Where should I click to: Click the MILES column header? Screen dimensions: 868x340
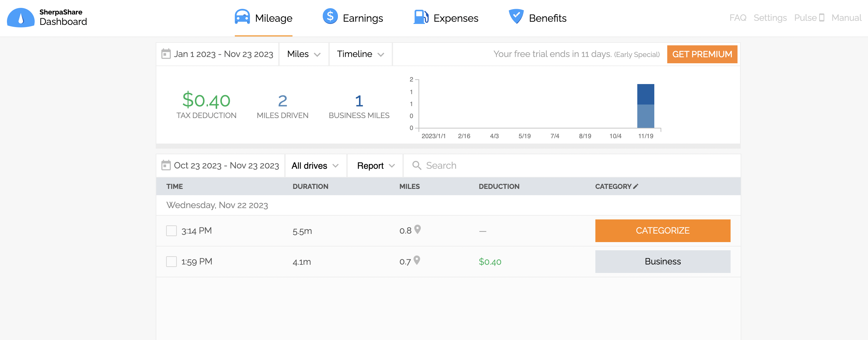point(409,186)
